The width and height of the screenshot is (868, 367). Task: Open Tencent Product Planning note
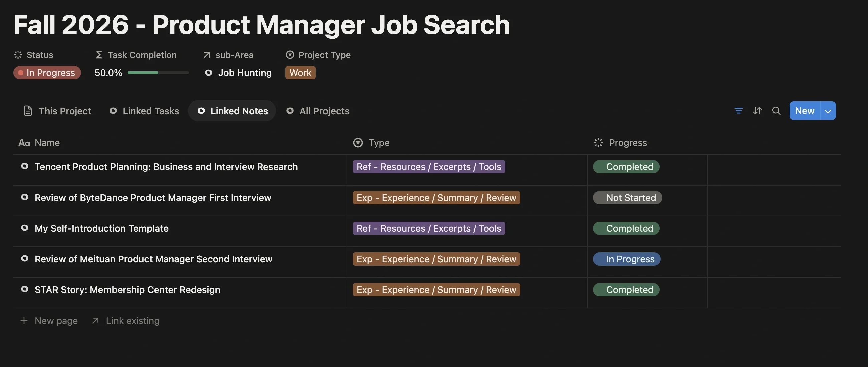167,167
